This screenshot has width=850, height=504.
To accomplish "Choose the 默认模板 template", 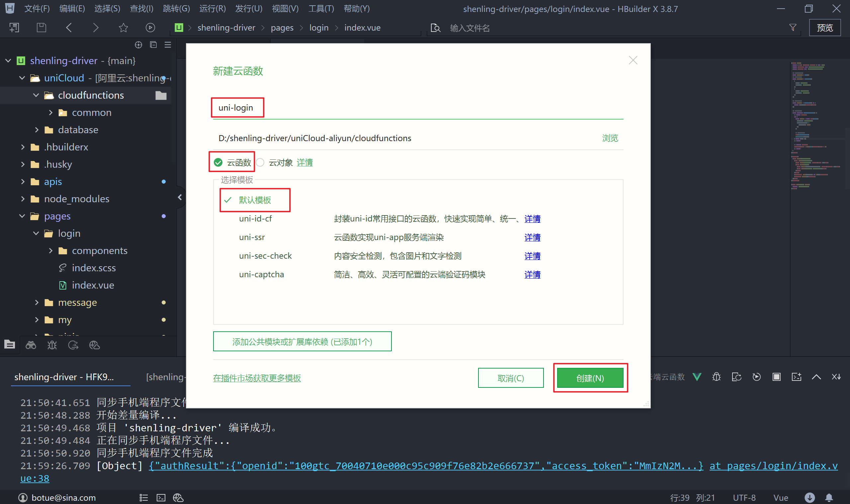I will (255, 200).
